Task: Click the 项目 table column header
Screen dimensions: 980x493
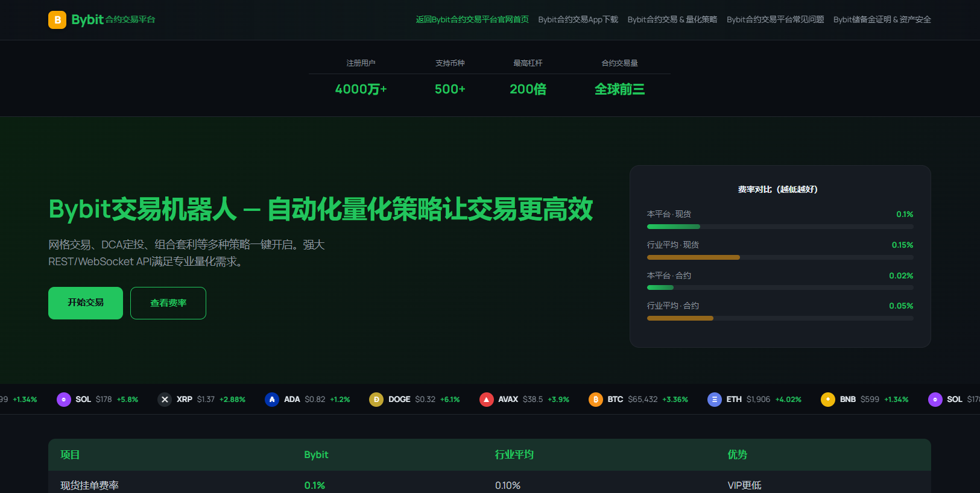Action: point(70,454)
